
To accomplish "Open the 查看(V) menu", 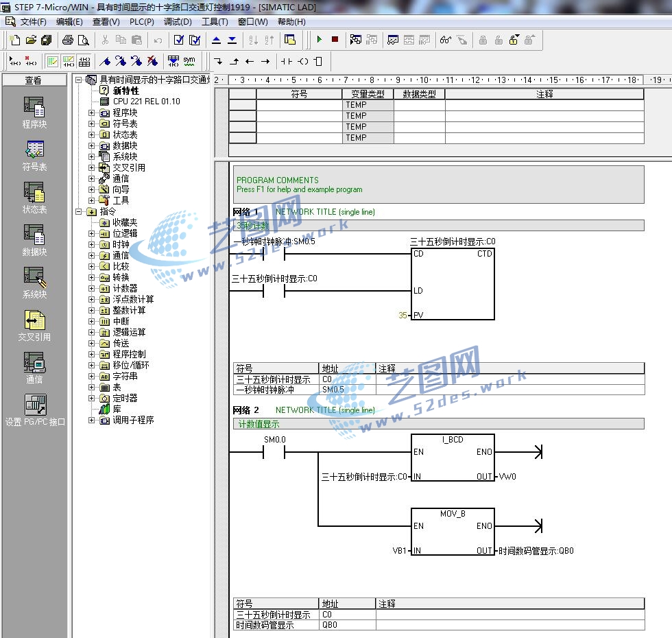I will pyautogui.click(x=106, y=22).
